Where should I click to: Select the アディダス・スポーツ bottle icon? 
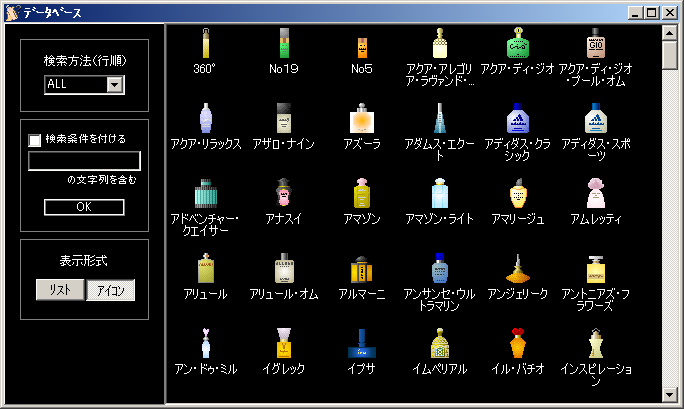(x=595, y=119)
